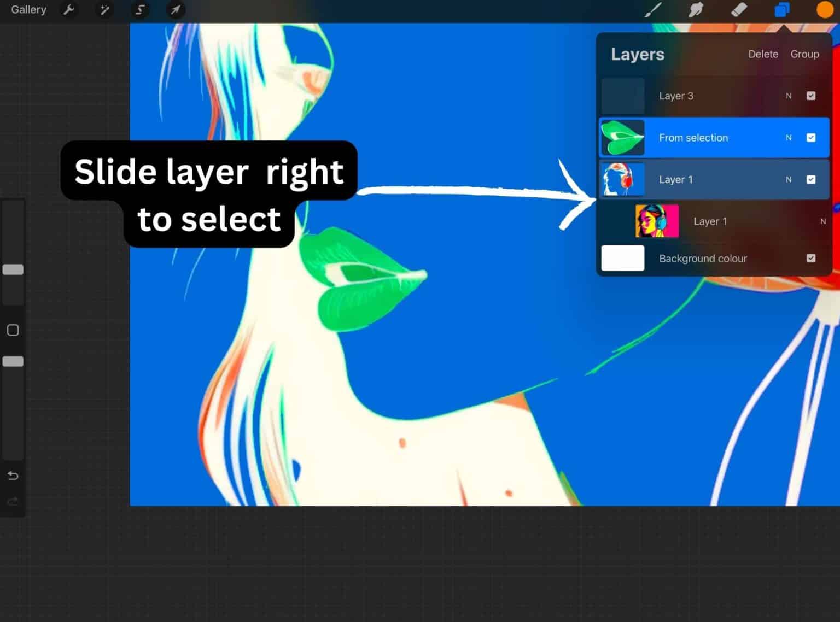
Task: Tap the Undo arrow in the sidebar
Action: (x=13, y=476)
